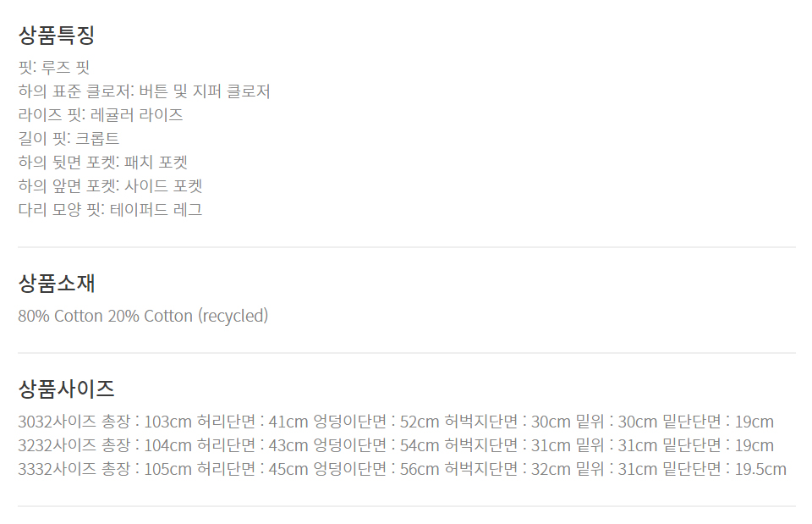Select the 밑위 31cm value for 3232
This screenshot has height=524, width=812.
638,445
